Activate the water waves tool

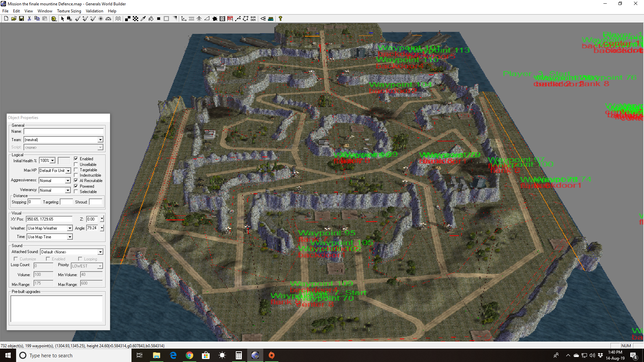click(x=118, y=19)
